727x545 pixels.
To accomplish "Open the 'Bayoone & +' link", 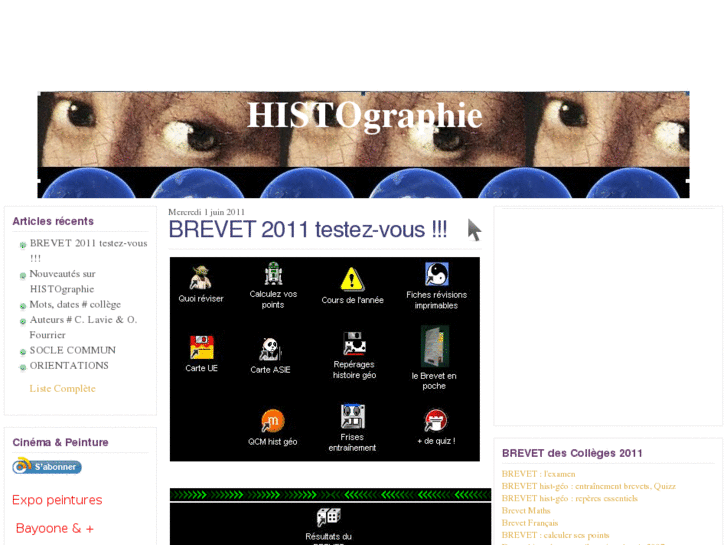I will pyautogui.click(x=55, y=528).
